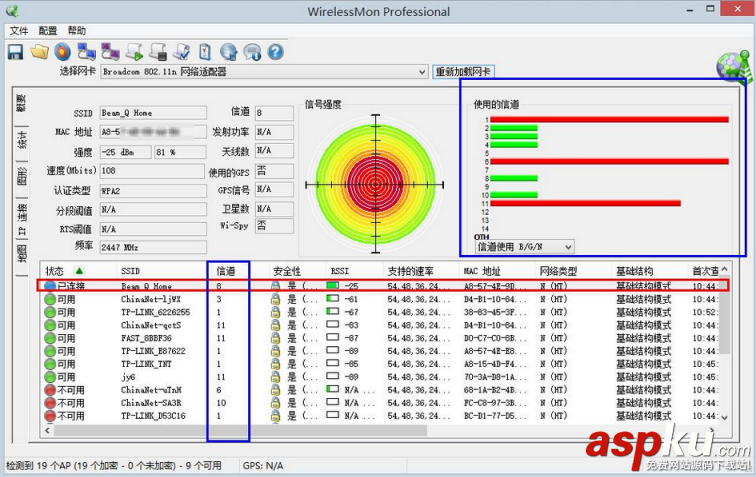Click the 频率 field showing 2447 MHz
This screenshot has height=477, width=756.
[153, 247]
